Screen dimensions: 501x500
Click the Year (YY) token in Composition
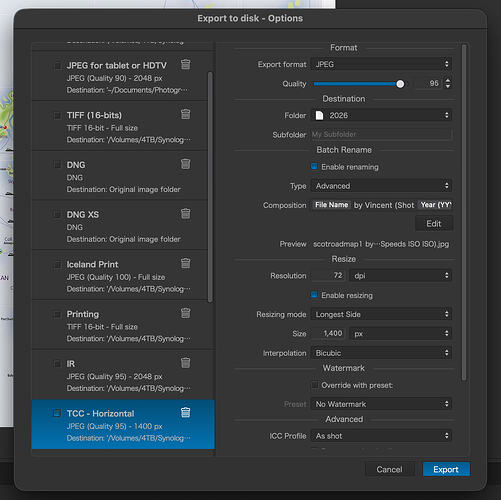[435, 205]
